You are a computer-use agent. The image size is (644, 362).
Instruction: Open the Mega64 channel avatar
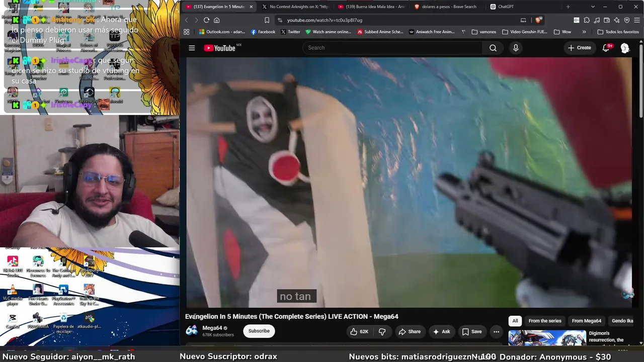click(192, 330)
